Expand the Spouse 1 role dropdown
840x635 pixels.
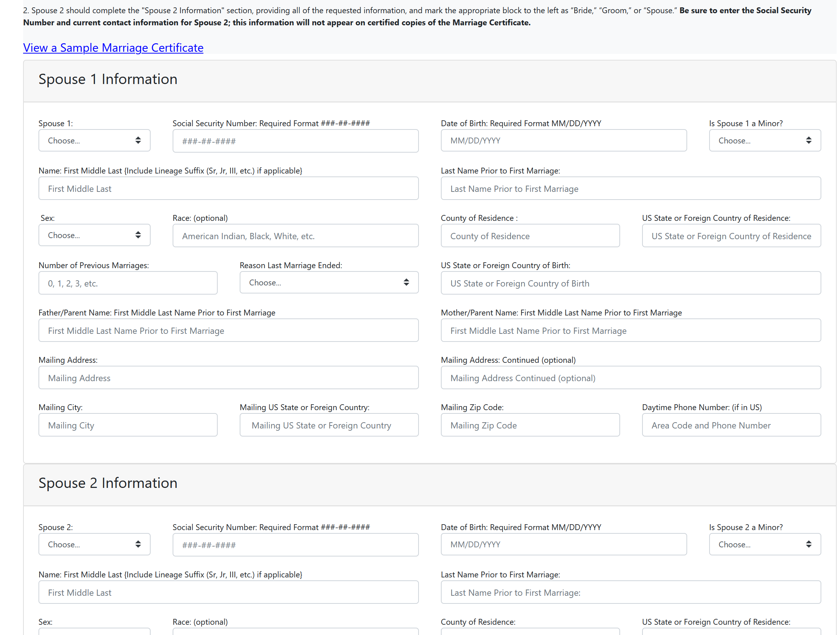tap(94, 140)
